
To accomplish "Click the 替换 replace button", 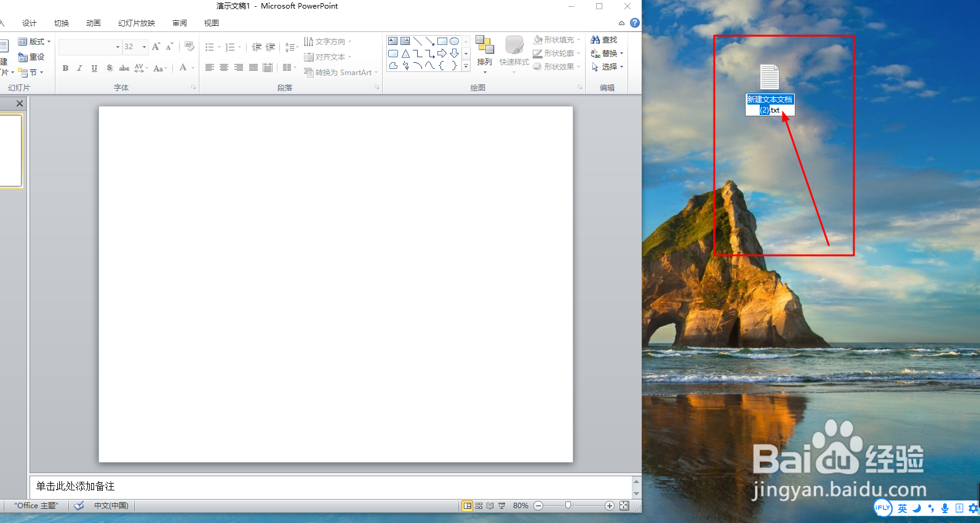I will tap(607, 53).
